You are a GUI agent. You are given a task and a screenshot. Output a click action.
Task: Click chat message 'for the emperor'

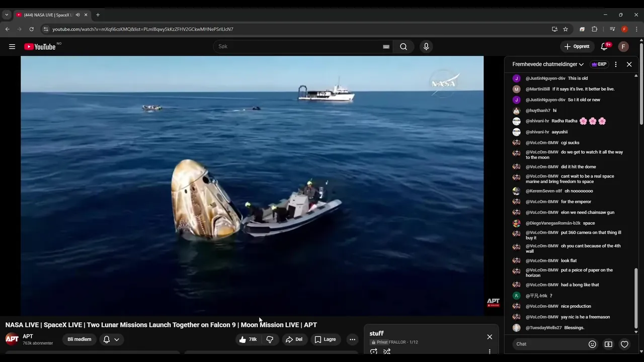click(576, 202)
